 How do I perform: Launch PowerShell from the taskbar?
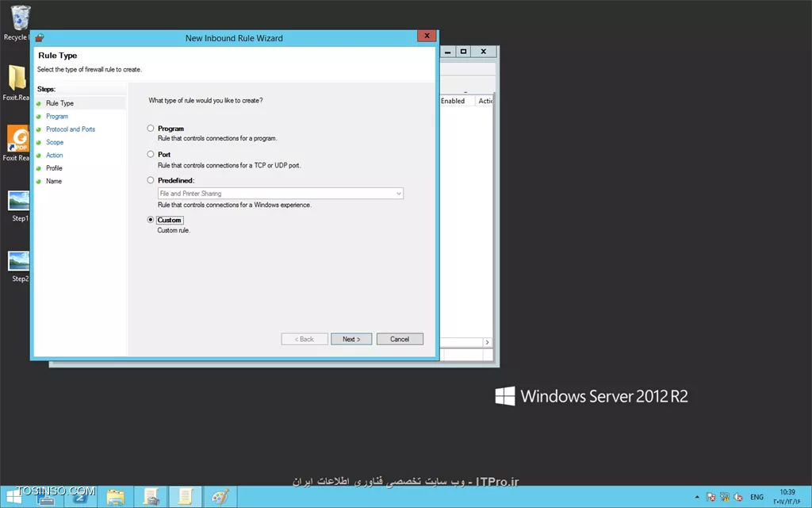pos(80,497)
